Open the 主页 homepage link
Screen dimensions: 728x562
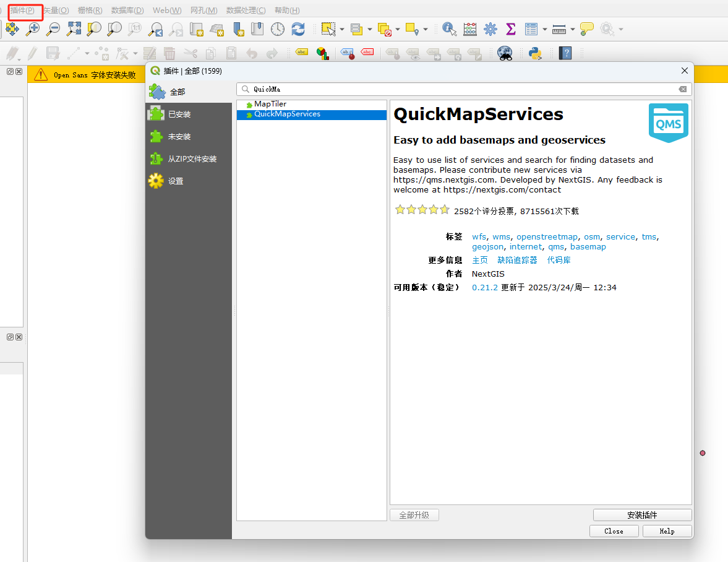tap(480, 261)
